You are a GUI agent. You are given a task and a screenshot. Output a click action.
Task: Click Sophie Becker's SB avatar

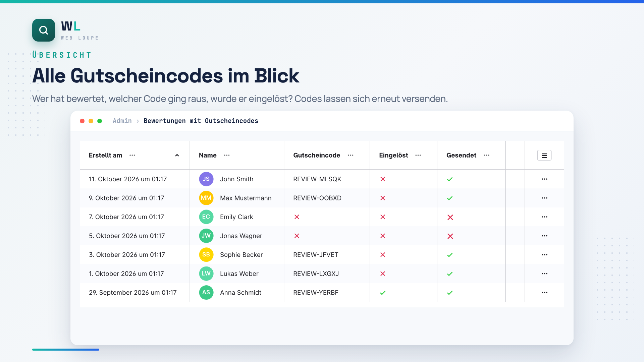click(x=206, y=255)
